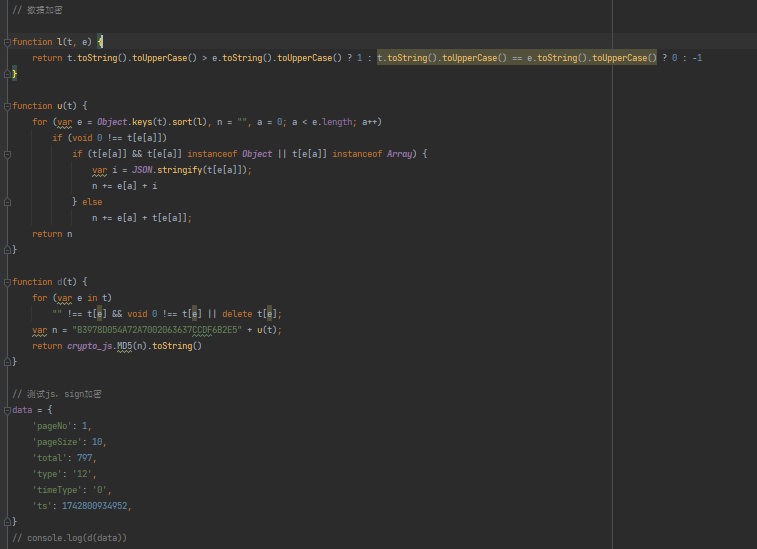Click the 'timeType' key
Viewport: 757px width, 549px height.
point(57,490)
